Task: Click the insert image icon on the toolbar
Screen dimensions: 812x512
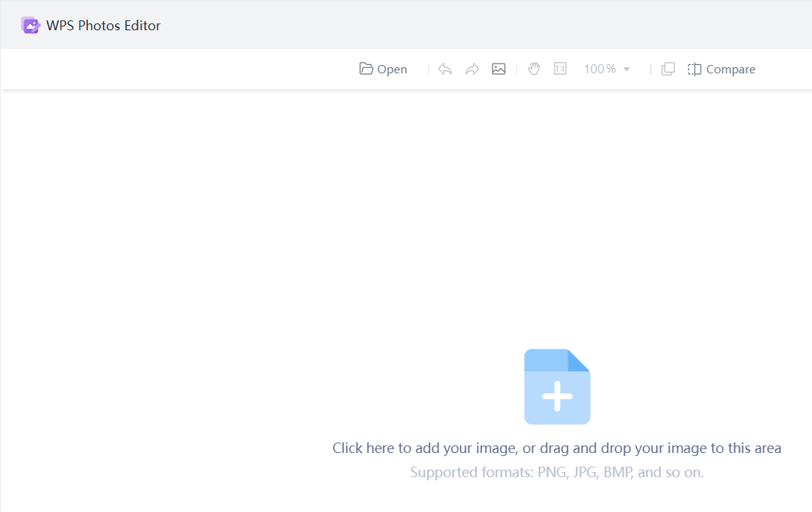Action: tap(499, 68)
